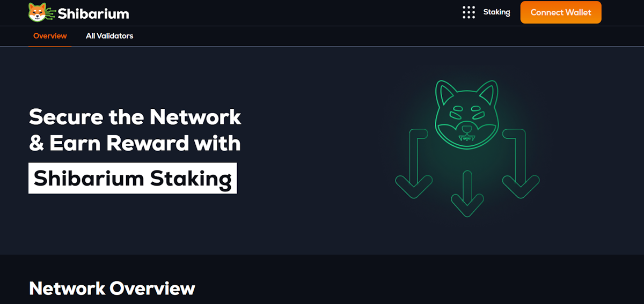Click the Connect Wallet button

(x=561, y=12)
